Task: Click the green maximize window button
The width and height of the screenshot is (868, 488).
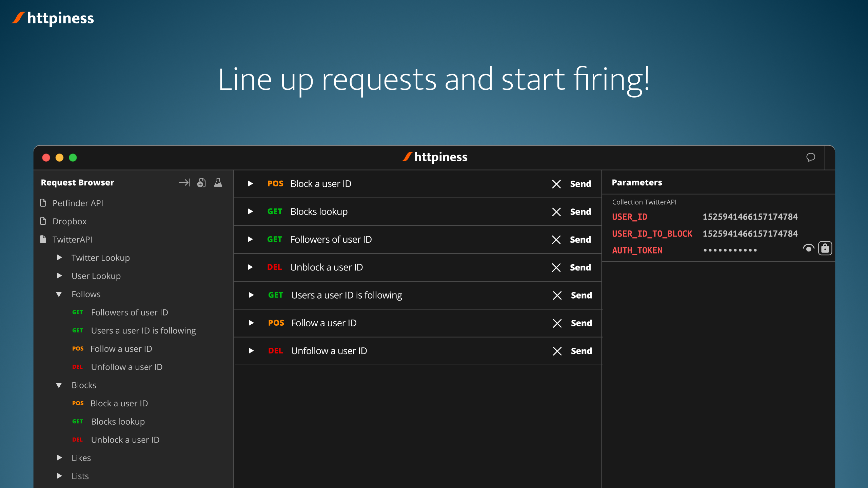Action: [x=73, y=158]
